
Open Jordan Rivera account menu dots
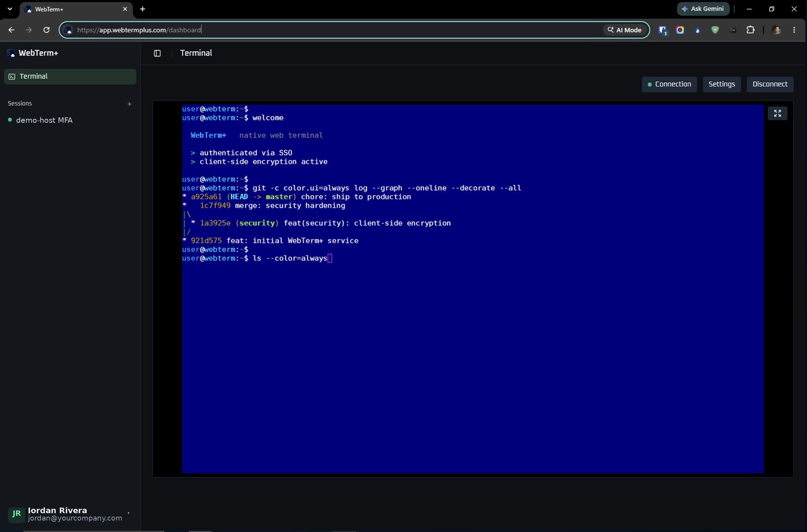click(x=129, y=513)
